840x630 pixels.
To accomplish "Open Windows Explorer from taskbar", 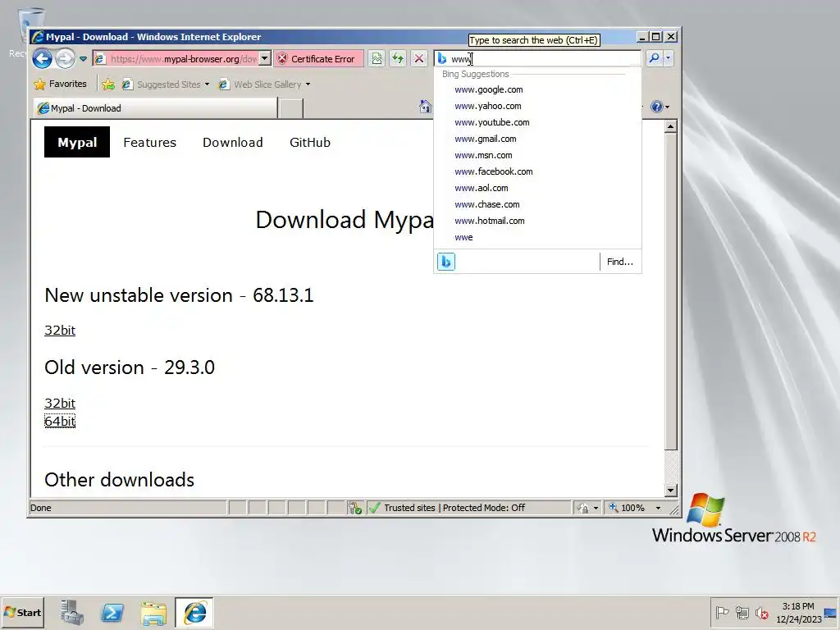I will [153, 612].
